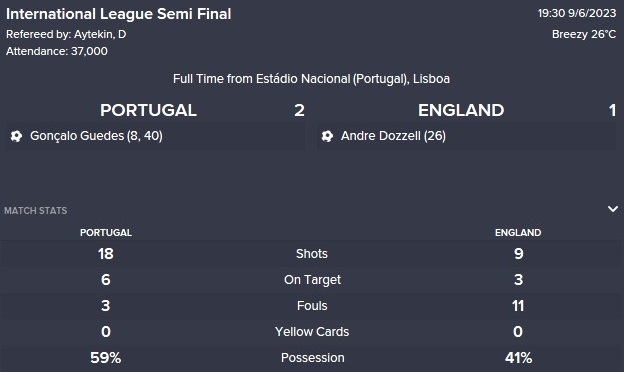The width and height of the screenshot is (624, 372).
Task: Click the goal ball icon beside Gonçalo Guedes
Action: tap(16, 136)
